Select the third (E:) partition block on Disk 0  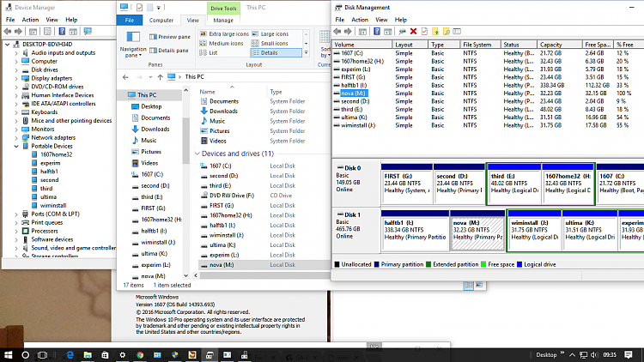[x=514, y=183]
